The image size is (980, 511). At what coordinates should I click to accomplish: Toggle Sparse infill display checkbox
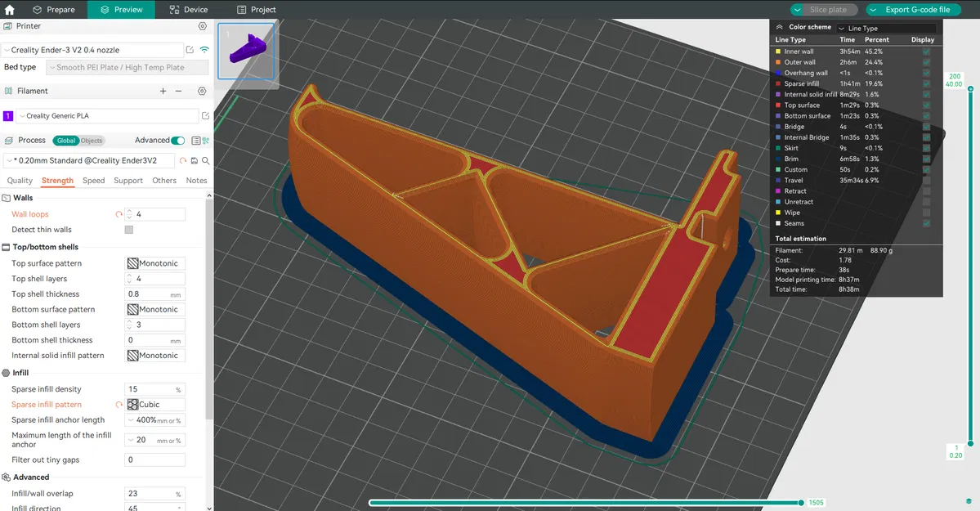click(x=926, y=84)
